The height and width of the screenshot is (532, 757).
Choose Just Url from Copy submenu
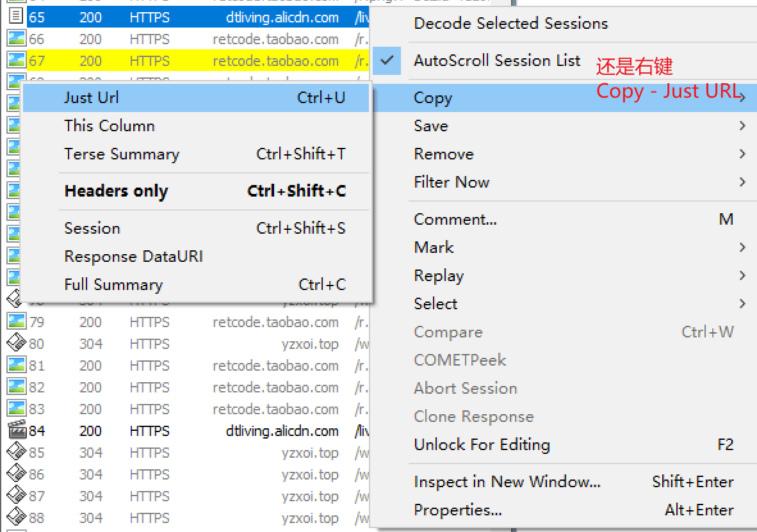(x=92, y=98)
